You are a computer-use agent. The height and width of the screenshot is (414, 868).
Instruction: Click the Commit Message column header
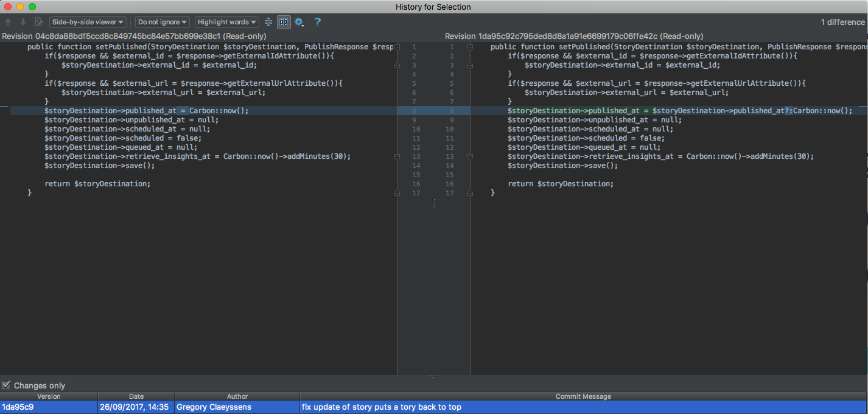[583, 396]
